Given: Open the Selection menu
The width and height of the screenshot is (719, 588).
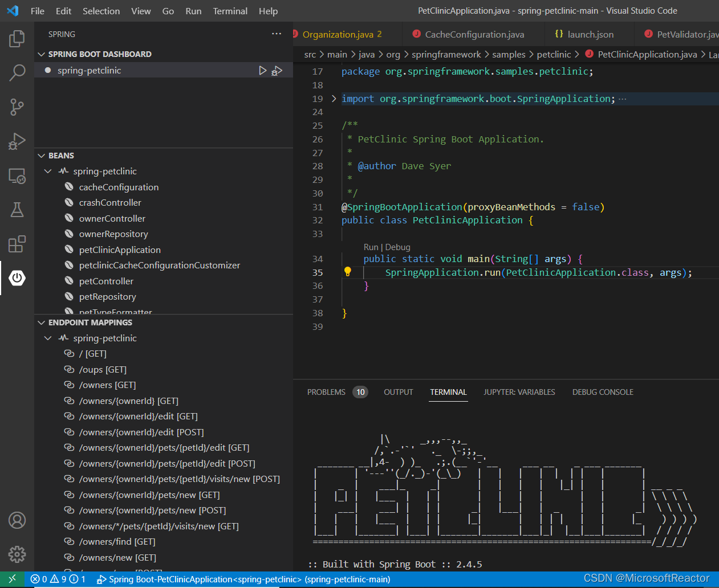Looking at the screenshot, I should (x=101, y=11).
